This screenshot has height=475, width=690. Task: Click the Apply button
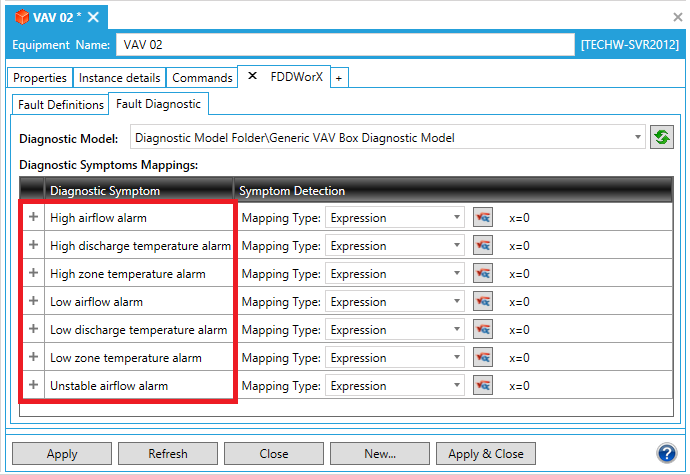(62, 454)
